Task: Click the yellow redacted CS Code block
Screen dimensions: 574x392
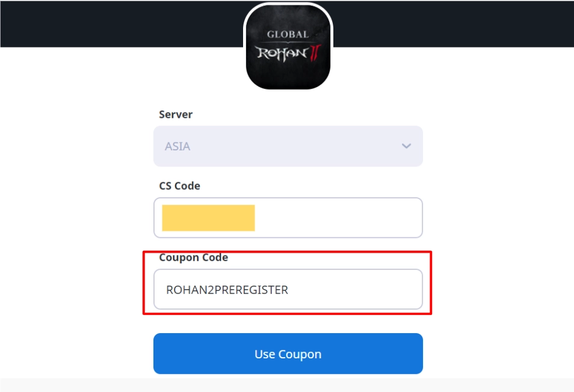Action: 208,218
